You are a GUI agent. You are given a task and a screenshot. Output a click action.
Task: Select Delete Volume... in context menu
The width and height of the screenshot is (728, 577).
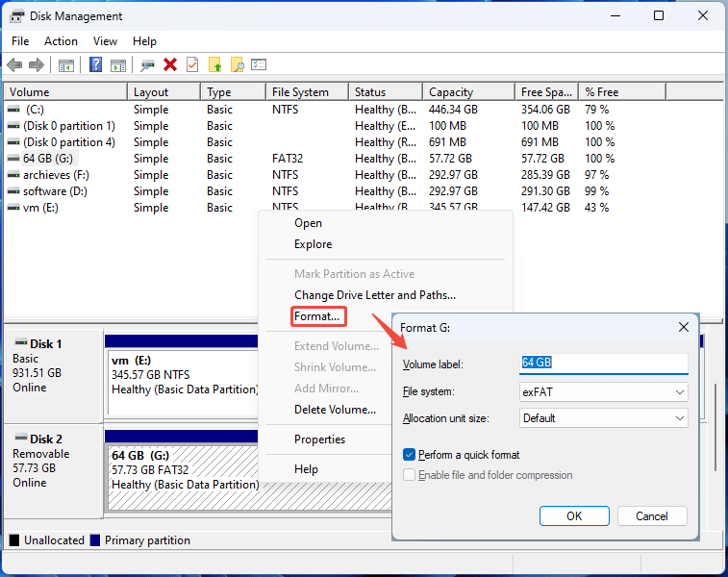335,410
